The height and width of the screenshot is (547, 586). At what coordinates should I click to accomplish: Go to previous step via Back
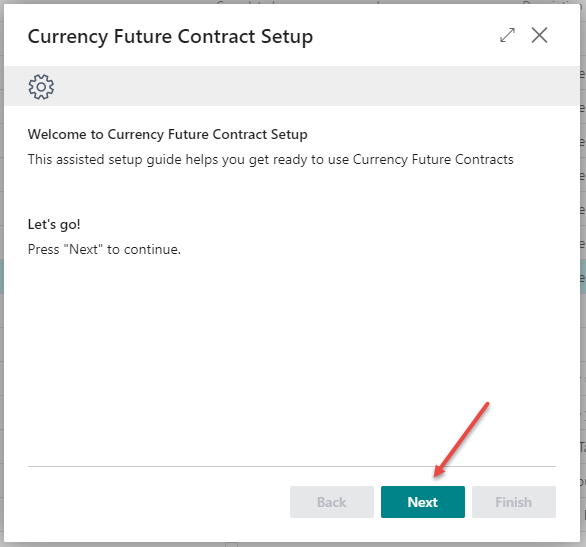click(x=331, y=502)
